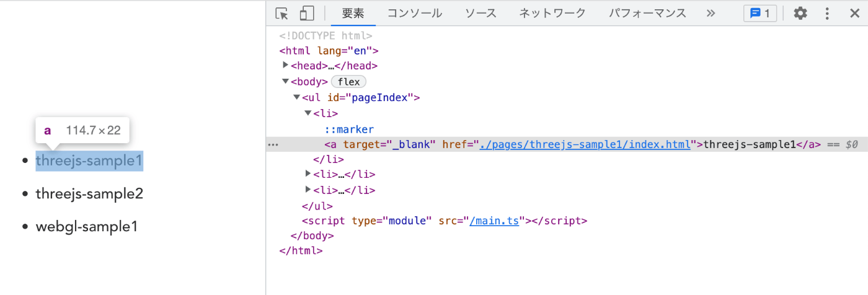This screenshot has width=868, height=295.
Task: Collapse the ul pageIndex triangle
Action: coord(296,97)
